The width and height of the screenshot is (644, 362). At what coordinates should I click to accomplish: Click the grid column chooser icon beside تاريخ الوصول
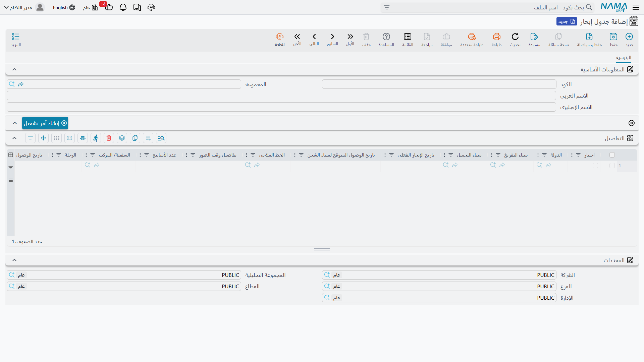pos(11,155)
